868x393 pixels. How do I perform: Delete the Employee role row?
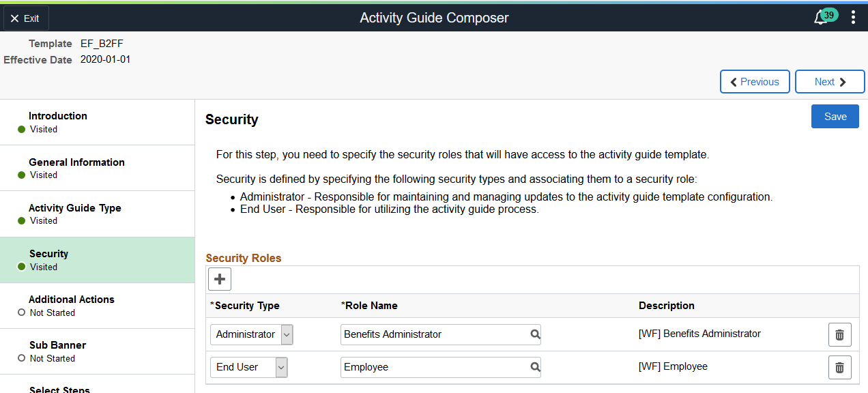[x=840, y=367]
